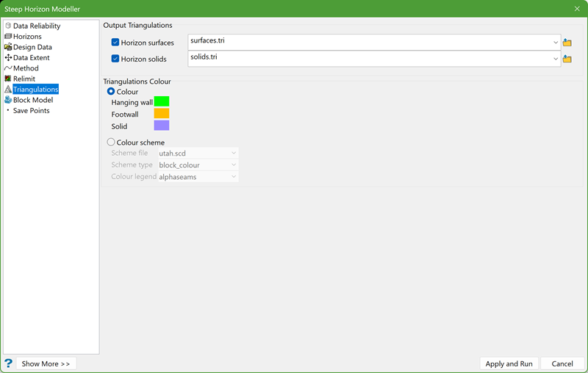Go to the Horizons section
This screenshot has height=373, width=588.
coord(27,36)
